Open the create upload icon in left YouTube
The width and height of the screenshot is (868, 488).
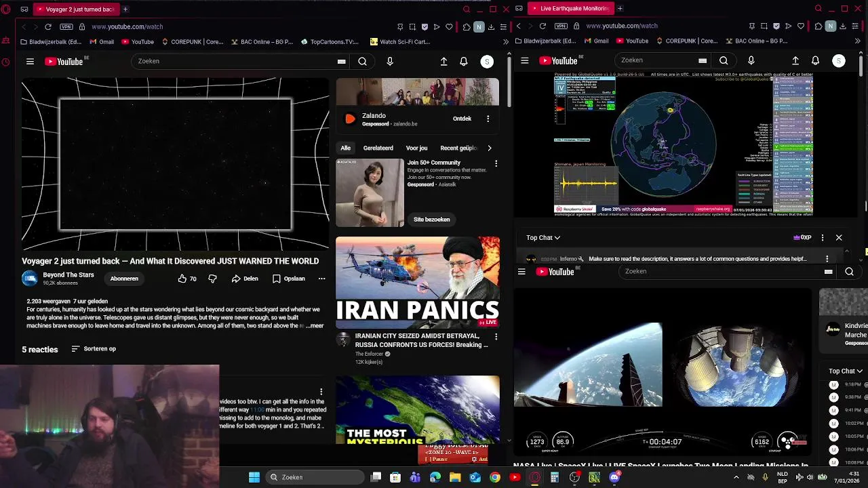443,62
